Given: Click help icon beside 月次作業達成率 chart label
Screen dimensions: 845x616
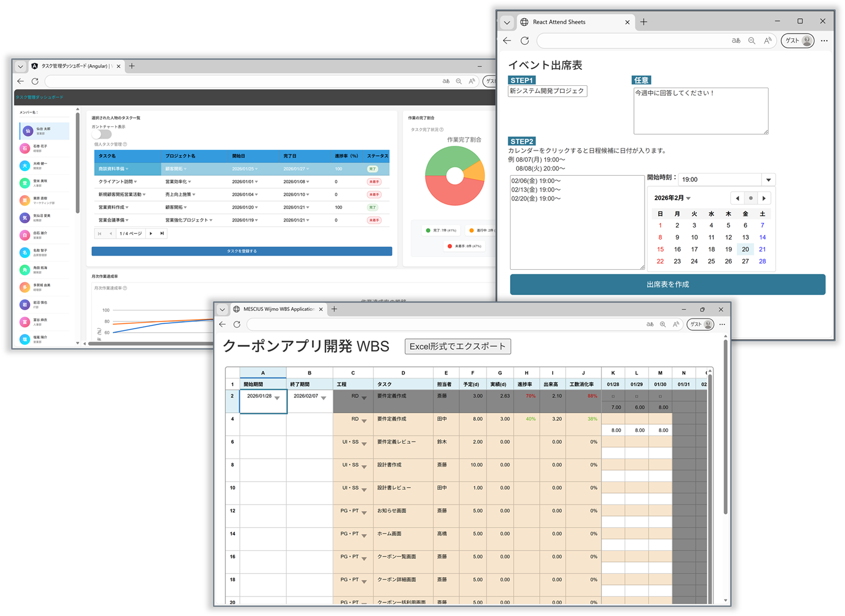Looking at the screenshot, I should [125, 288].
